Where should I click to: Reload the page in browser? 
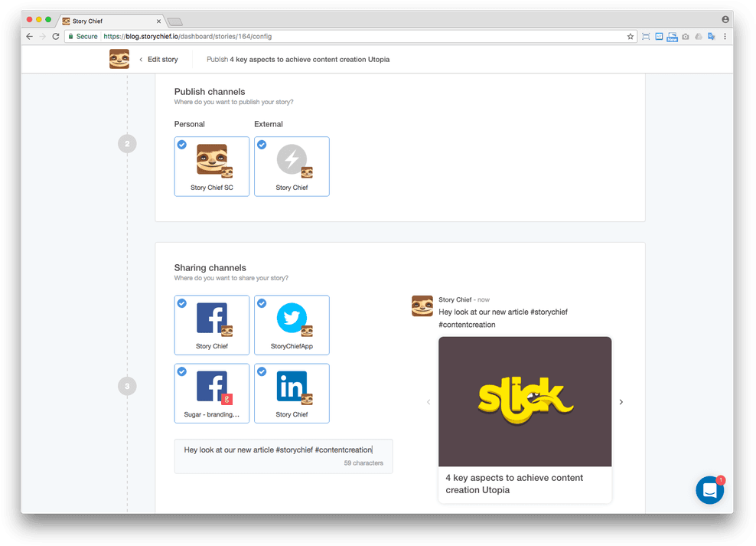click(56, 36)
